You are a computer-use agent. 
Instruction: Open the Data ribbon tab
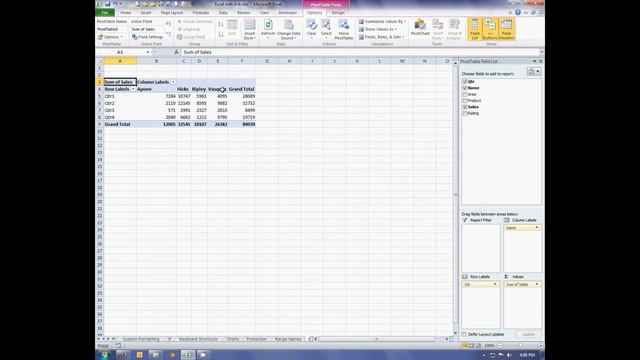223,13
